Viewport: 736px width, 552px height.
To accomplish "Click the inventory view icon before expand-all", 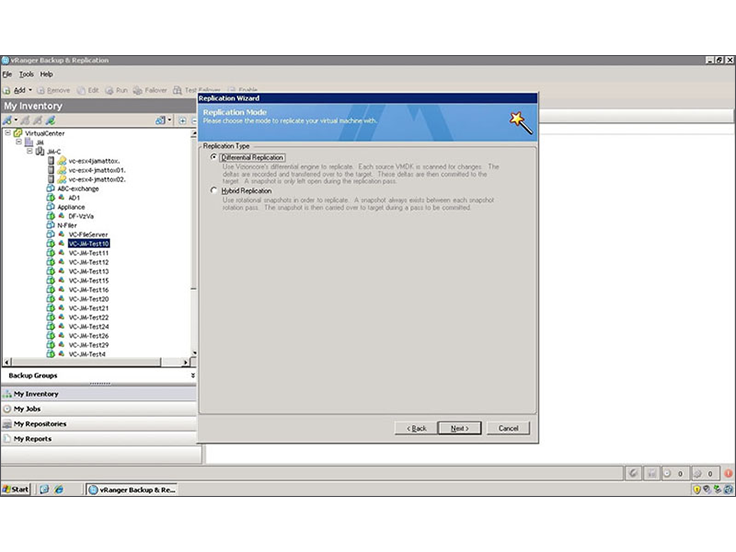I will (x=160, y=121).
